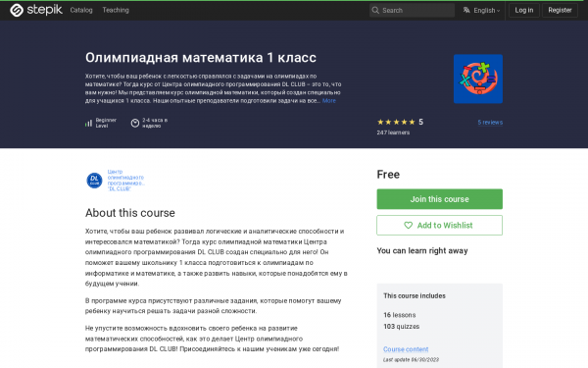Click the 247 learners text
Viewport: 588px width, 368px height.
393,132
